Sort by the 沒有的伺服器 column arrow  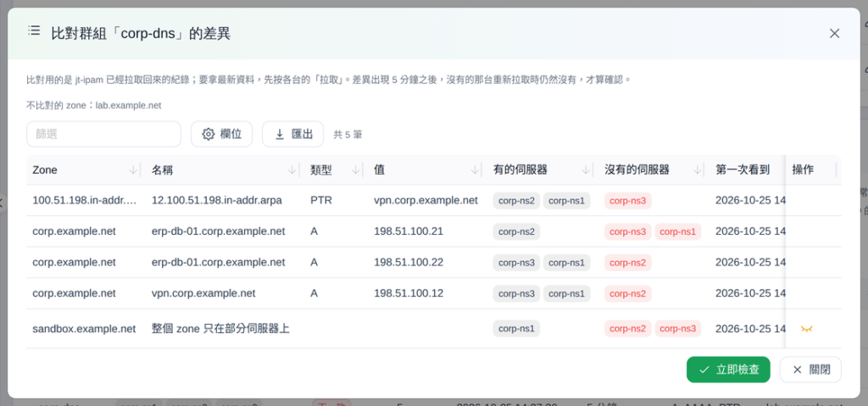[698, 170]
